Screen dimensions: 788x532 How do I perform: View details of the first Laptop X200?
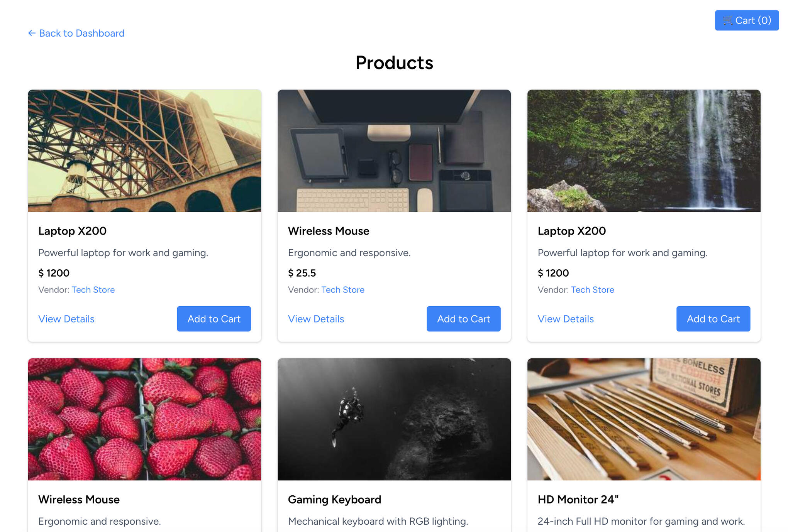click(x=66, y=319)
